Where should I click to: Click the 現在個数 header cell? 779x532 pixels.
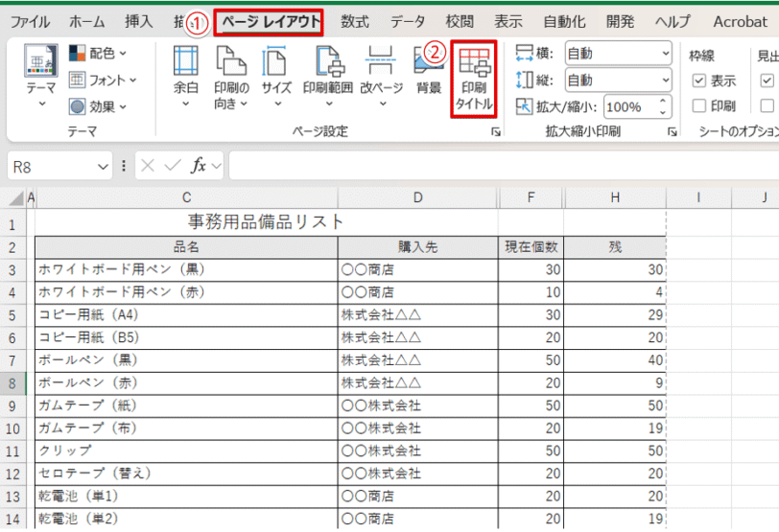point(531,247)
